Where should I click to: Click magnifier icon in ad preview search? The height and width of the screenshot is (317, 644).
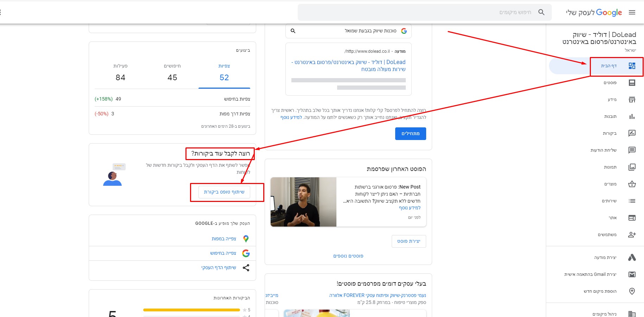(x=293, y=31)
